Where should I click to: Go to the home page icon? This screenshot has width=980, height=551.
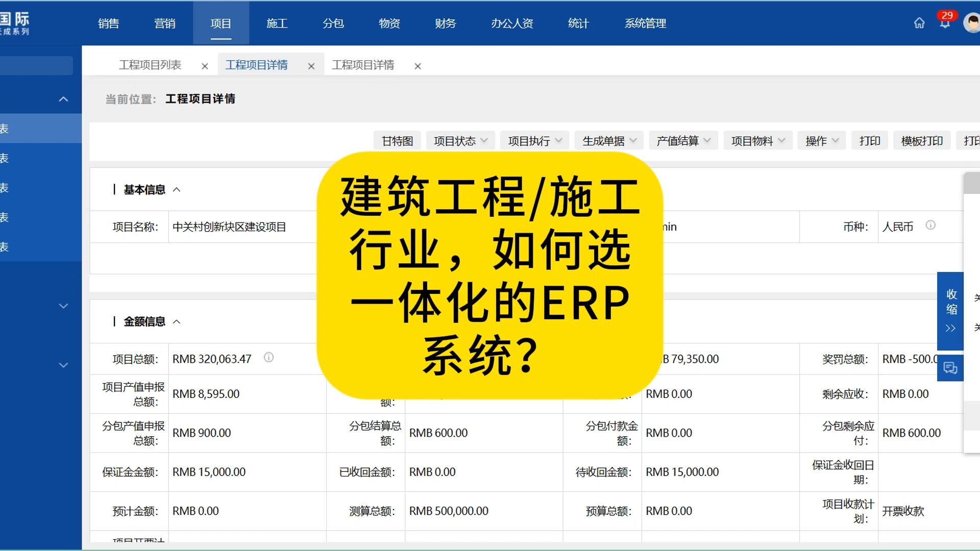pyautogui.click(x=919, y=23)
